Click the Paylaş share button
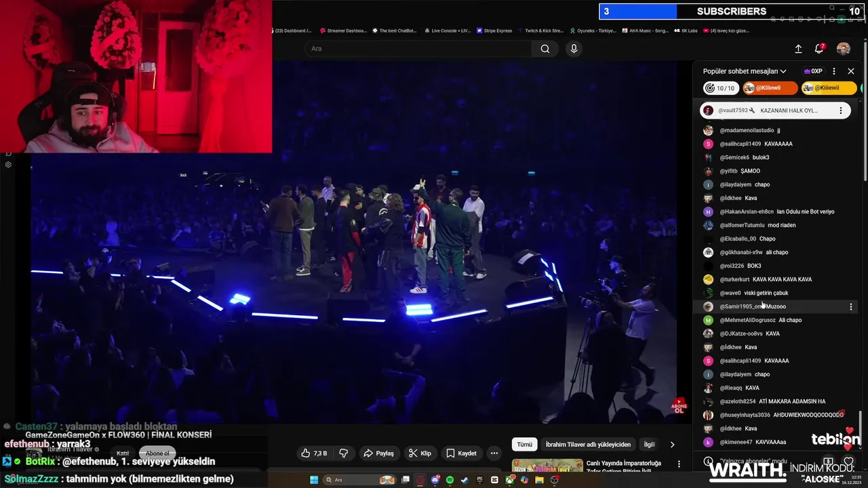Screen dimensions: 868x488 click(378, 453)
